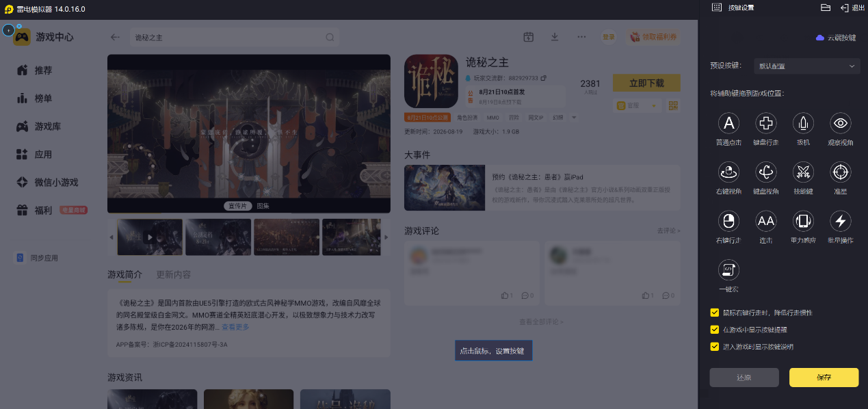
Task: Toggle 在游戏中显示按键提醒 checkbox
Action: click(714, 330)
